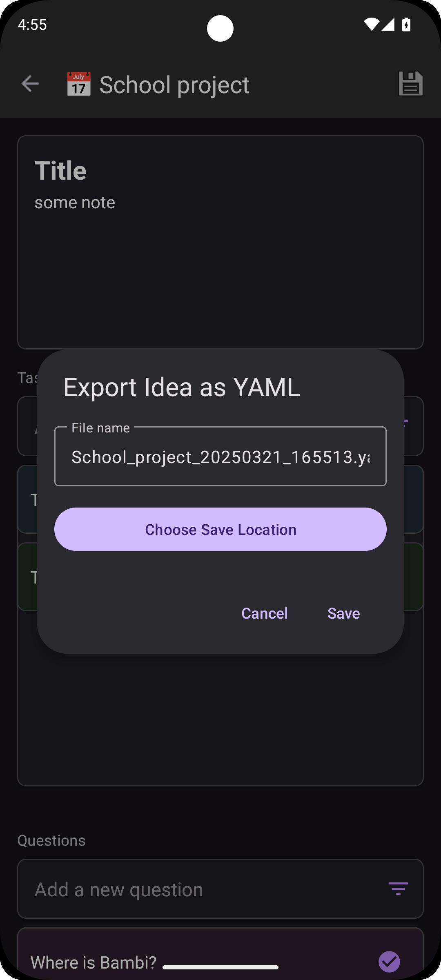Tap the battery charging icon
Screen dimensions: 441x980
pos(406,24)
